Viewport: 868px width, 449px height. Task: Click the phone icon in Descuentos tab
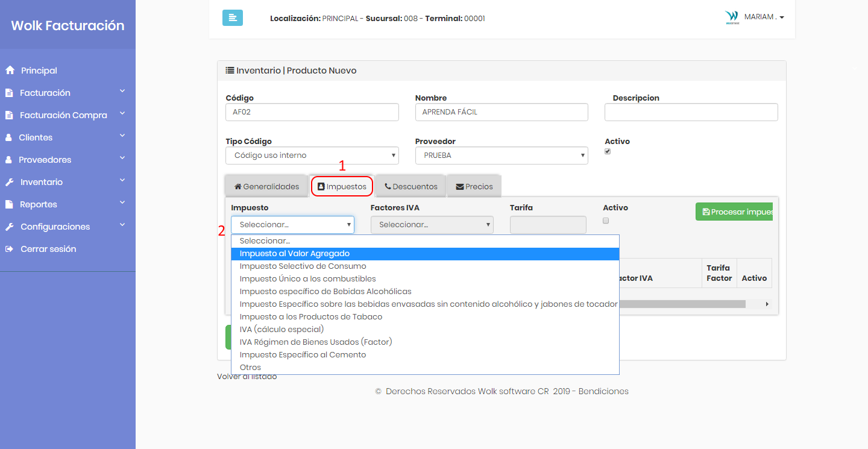point(388,186)
